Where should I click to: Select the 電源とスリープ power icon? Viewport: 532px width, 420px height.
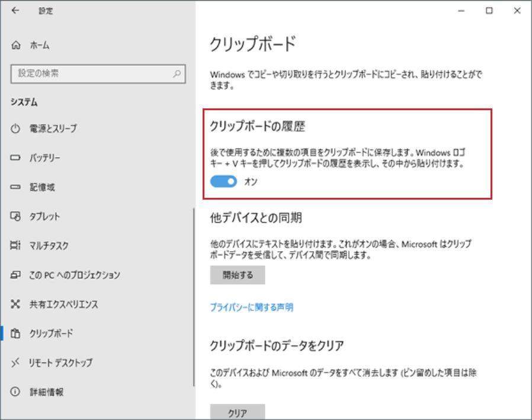[15, 129]
